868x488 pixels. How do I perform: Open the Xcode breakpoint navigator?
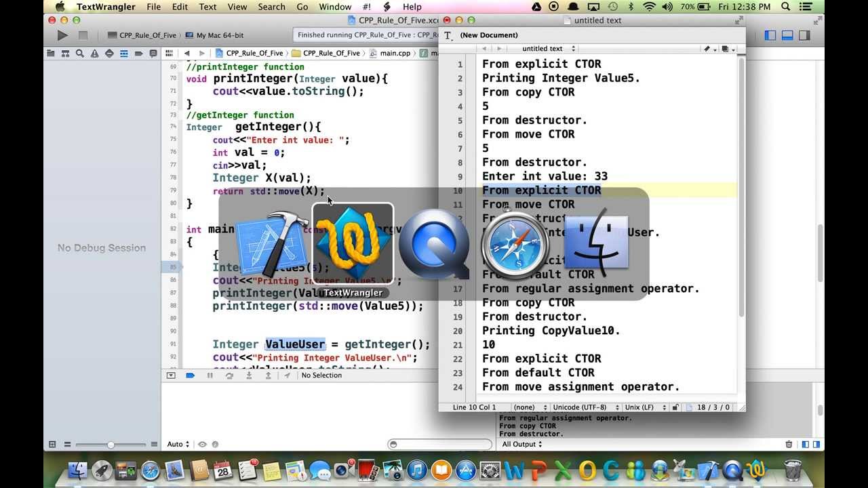pos(138,53)
